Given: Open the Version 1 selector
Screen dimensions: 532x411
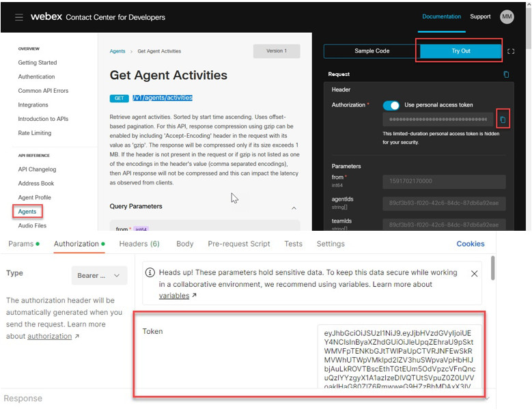Looking at the screenshot, I should 277,51.
